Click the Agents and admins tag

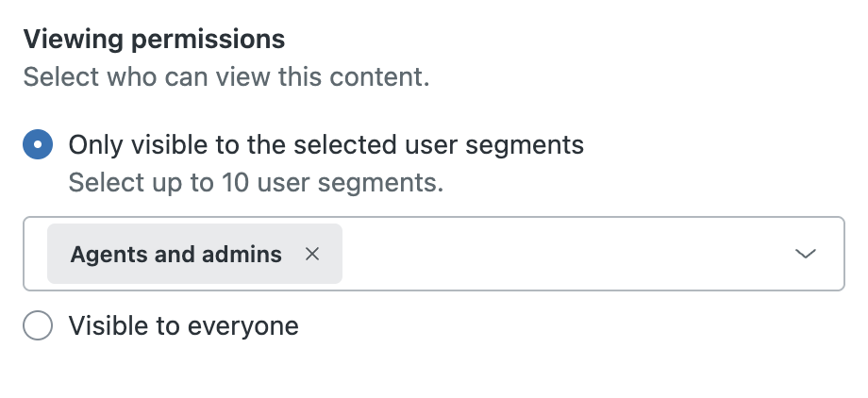pyautogui.click(x=176, y=254)
